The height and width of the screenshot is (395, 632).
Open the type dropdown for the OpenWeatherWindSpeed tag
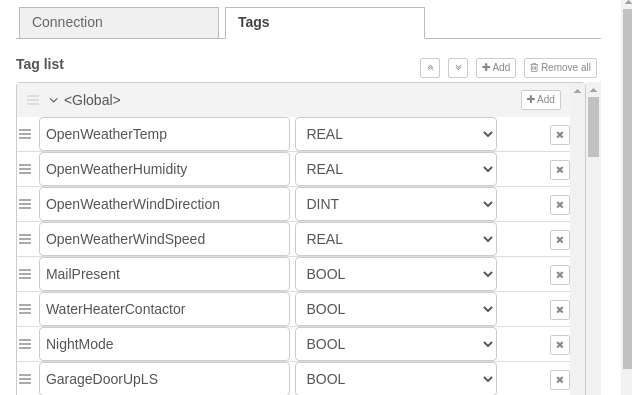(396, 239)
